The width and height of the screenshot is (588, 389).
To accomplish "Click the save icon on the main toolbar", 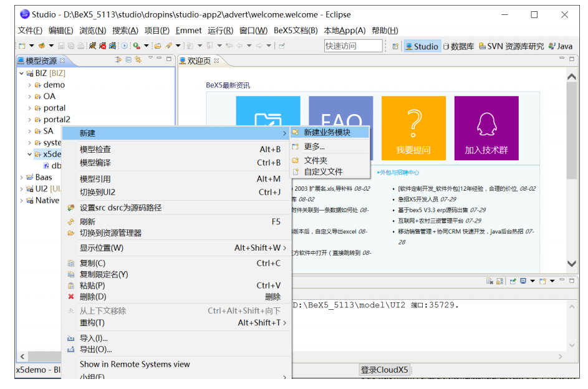I will pos(62,46).
